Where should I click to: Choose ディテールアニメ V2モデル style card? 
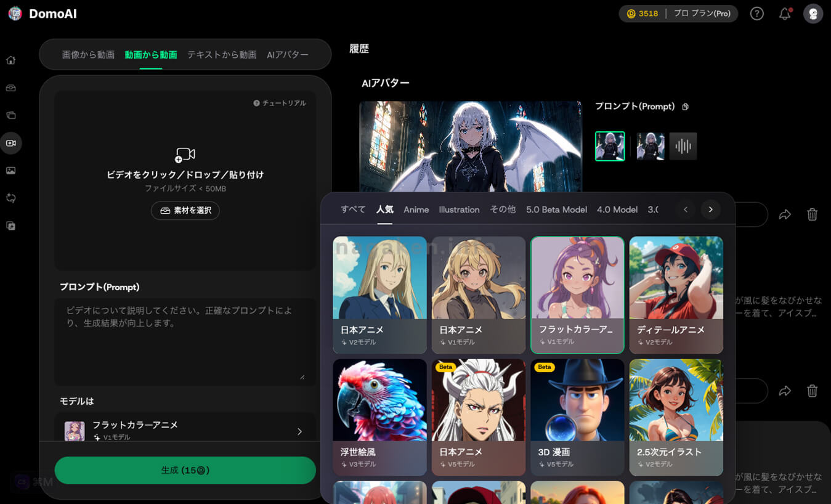pyautogui.click(x=676, y=295)
